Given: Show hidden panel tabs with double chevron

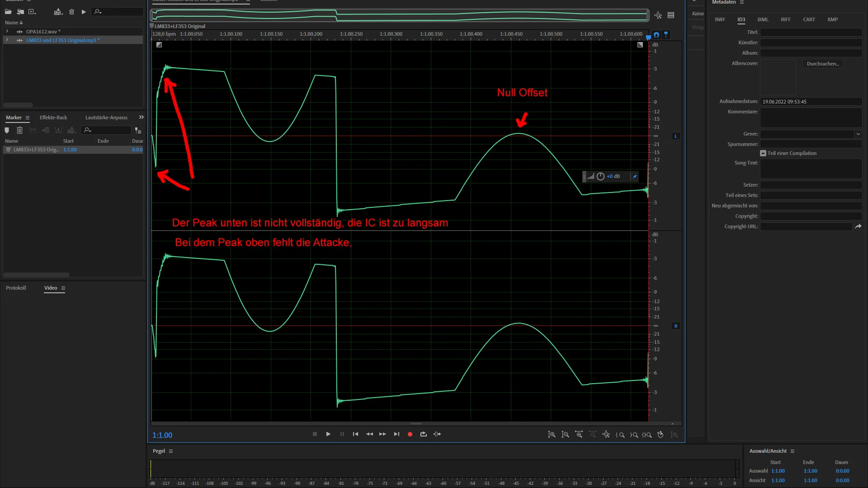Looking at the screenshot, I should coord(141,117).
